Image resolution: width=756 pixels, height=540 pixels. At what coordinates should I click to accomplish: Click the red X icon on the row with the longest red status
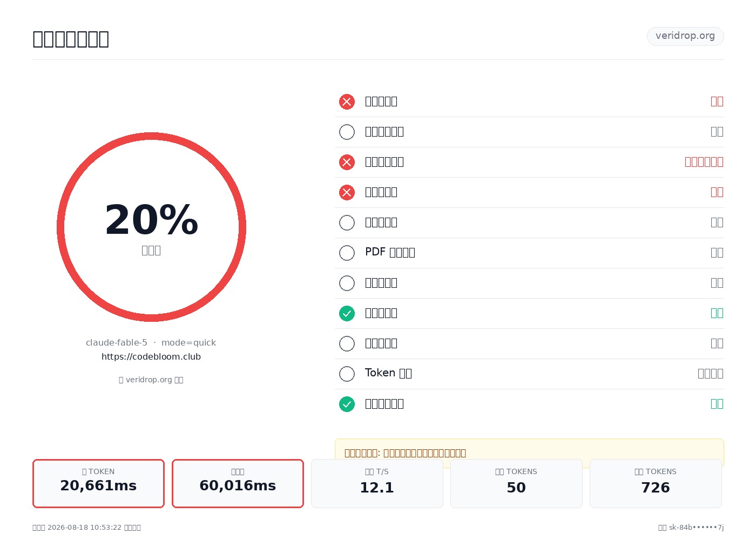click(347, 162)
